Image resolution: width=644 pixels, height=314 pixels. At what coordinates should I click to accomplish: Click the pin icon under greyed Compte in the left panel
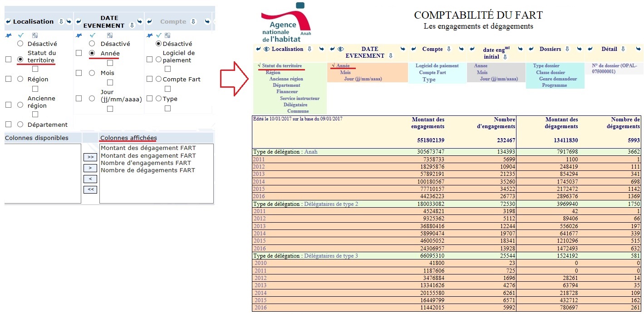pyautogui.click(x=149, y=35)
